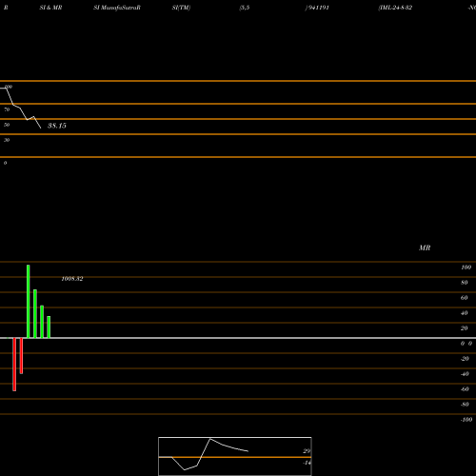Click the tallest green histogram bar
476x476 pixels.
29,302
